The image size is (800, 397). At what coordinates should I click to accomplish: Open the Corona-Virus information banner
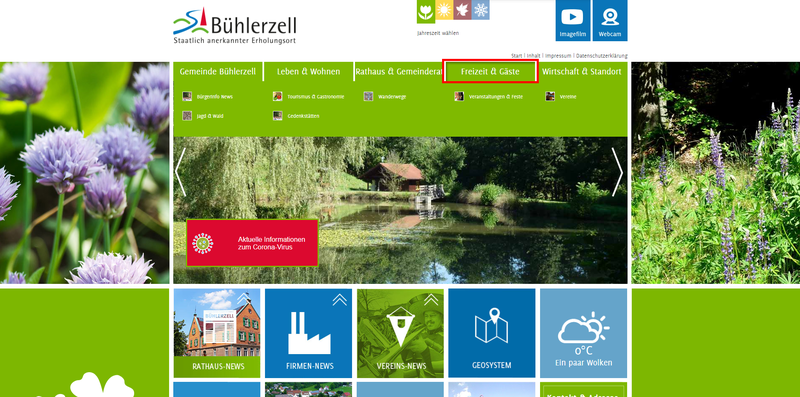[x=252, y=243]
